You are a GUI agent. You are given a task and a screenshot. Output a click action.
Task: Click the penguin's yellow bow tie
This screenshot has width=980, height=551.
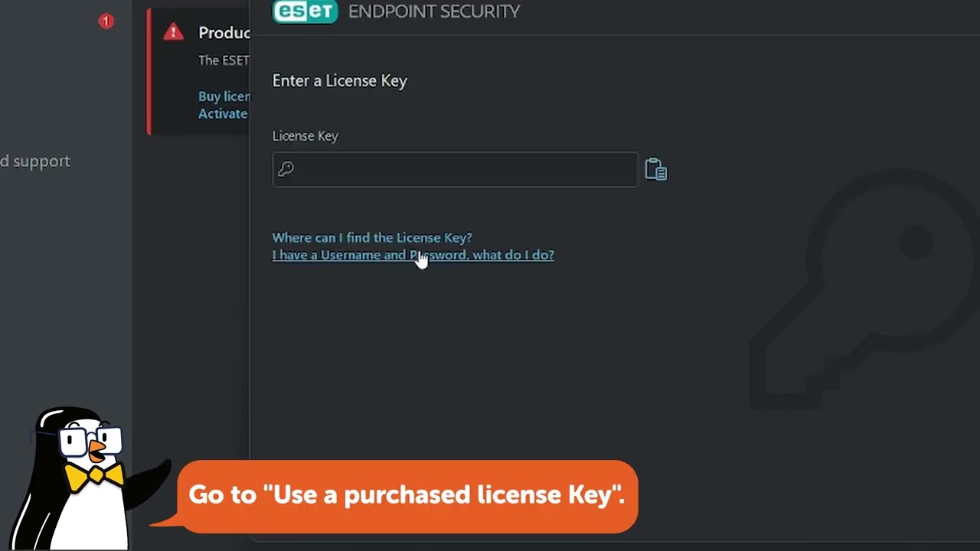point(94,477)
